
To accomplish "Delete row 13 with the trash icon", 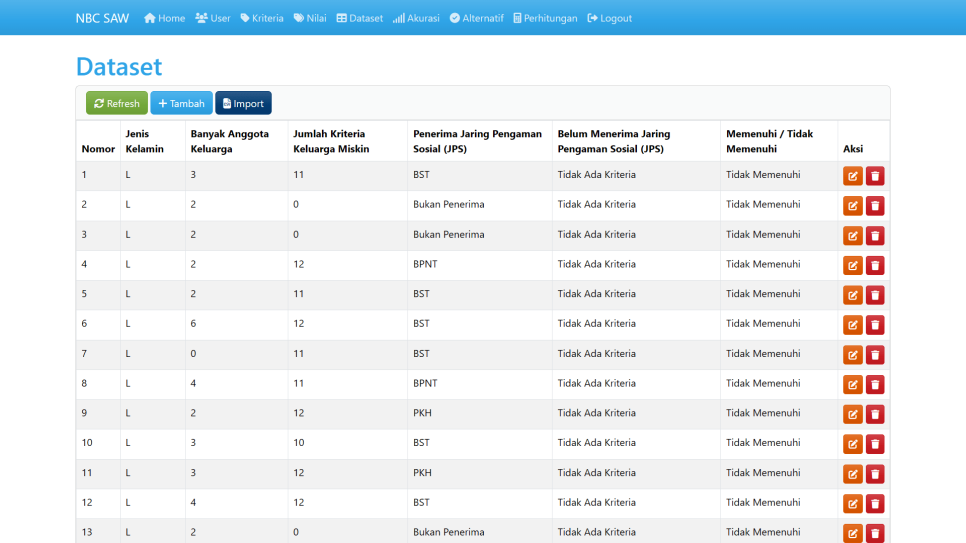I will coord(875,533).
